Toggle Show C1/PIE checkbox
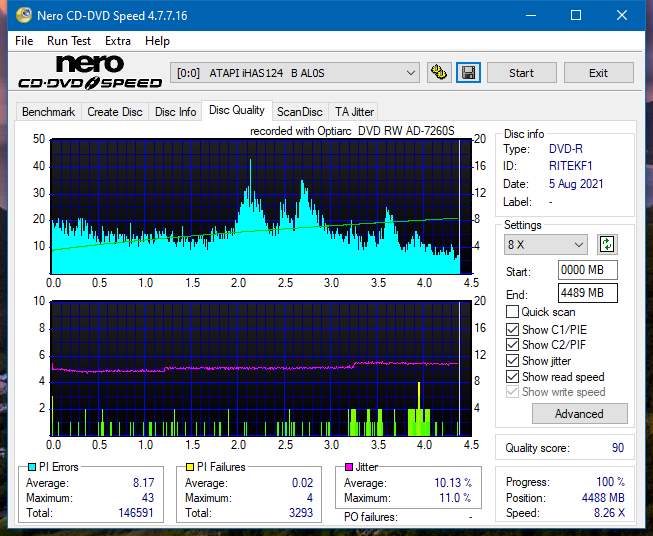The image size is (653, 536). click(x=512, y=330)
